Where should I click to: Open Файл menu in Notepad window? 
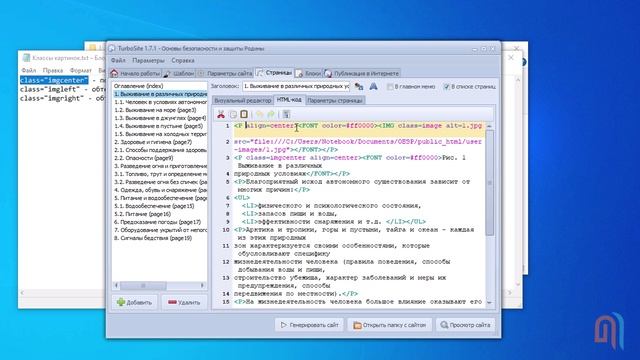29,70
